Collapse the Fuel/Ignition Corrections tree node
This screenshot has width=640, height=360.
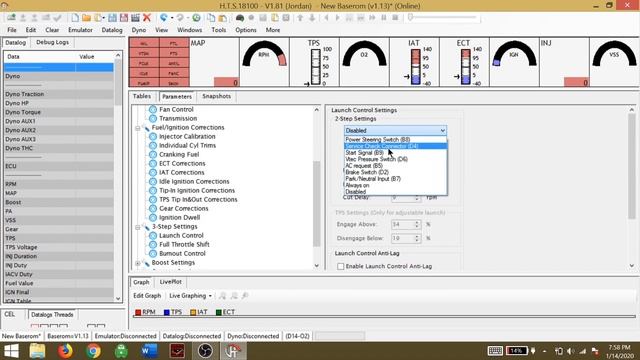coord(138,128)
